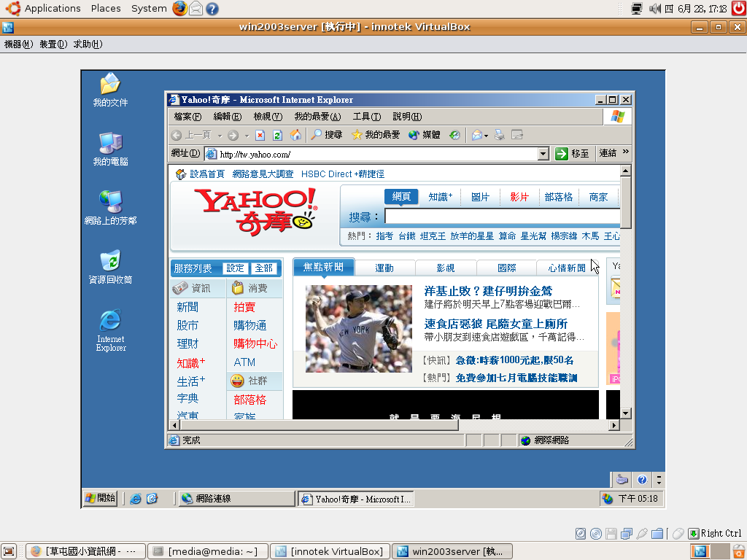The image size is (747, 560).
Task: Open the headline 洋基止敗？建仔明拚金鶯
Action: (x=488, y=291)
